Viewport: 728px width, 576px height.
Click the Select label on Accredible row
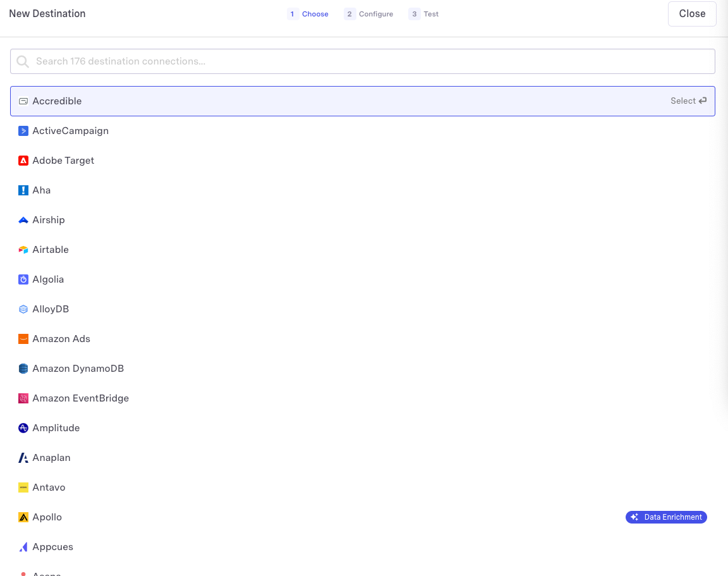pos(683,101)
